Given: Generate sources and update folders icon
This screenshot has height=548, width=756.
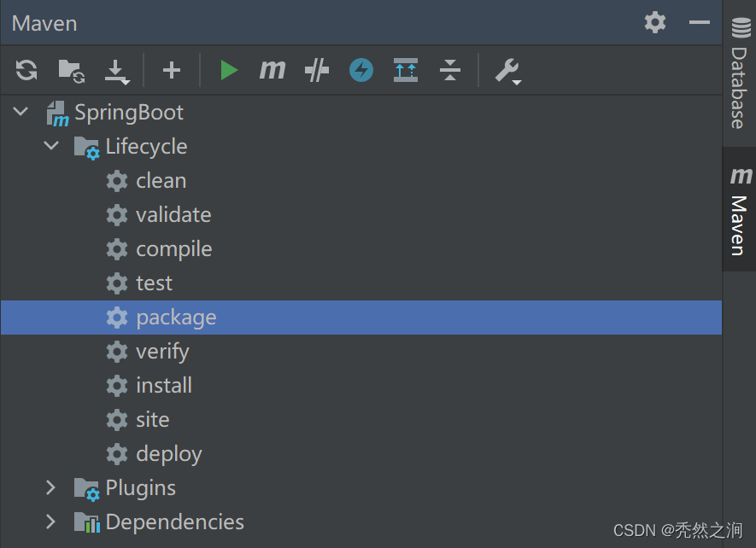Looking at the screenshot, I should click(x=72, y=71).
